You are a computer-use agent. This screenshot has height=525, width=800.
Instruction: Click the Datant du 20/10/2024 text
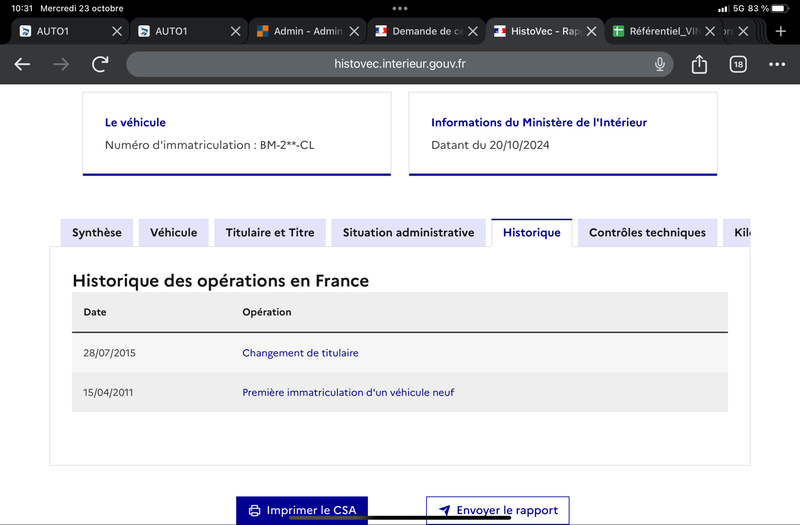[490, 145]
